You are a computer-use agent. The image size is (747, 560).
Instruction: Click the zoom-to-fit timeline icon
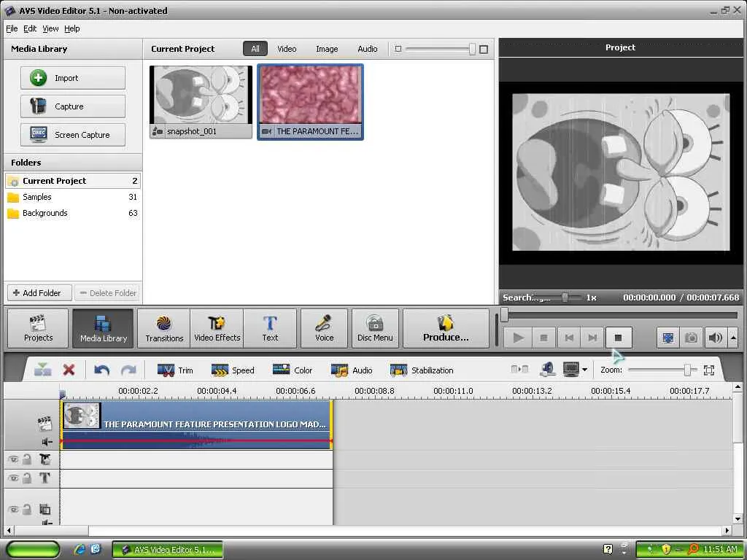[x=709, y=370]
